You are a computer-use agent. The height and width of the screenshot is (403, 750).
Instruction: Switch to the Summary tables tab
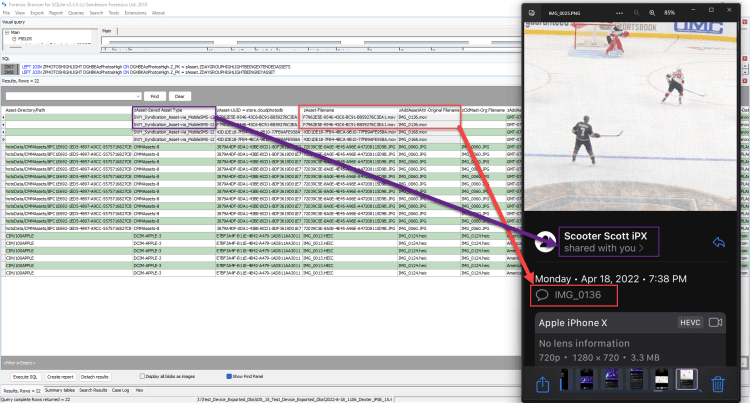tap(59, 389)
